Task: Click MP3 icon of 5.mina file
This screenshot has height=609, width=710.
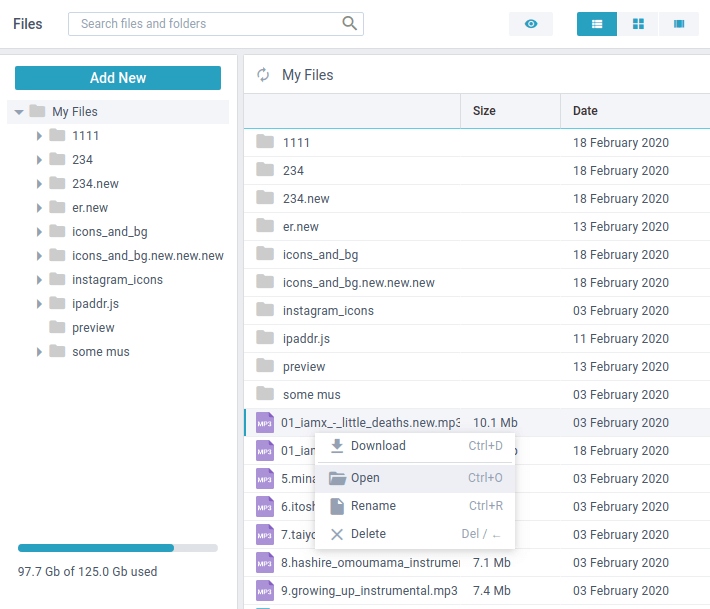Action: pyautogui.click(x=265, y=479)
